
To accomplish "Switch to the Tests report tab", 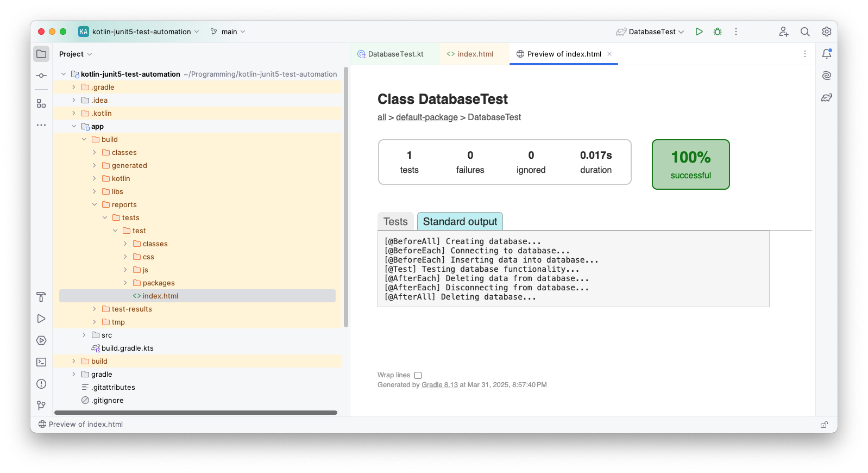I will tap(395, 221).
